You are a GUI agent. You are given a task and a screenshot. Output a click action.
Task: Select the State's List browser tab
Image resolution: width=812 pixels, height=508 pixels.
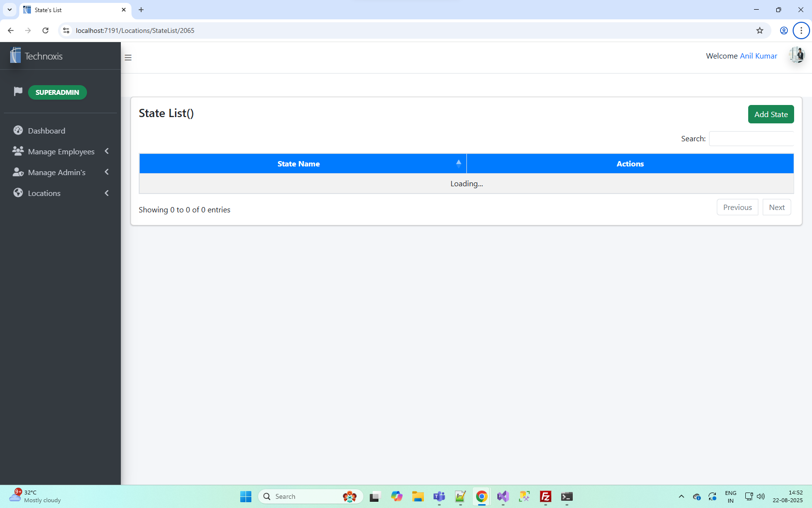[72, 10]
